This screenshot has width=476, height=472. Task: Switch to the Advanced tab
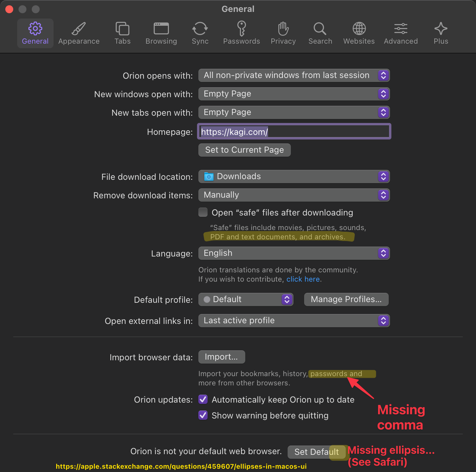[401, 33]
